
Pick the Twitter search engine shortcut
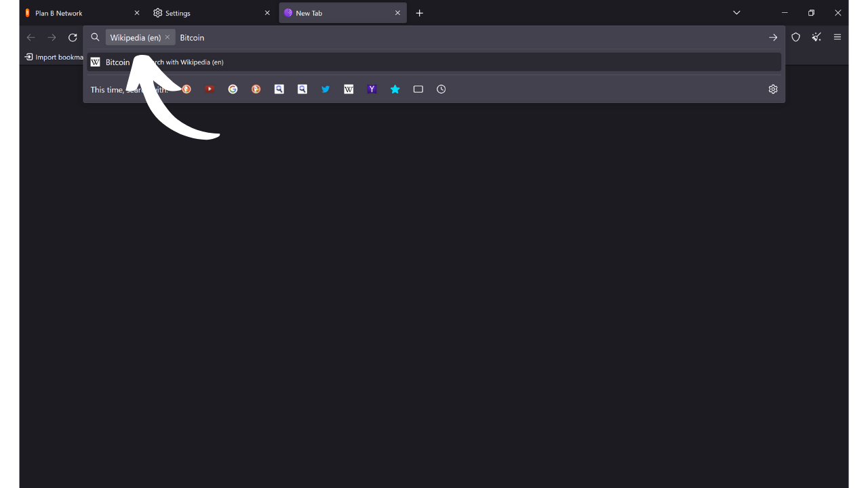(325, 89)
